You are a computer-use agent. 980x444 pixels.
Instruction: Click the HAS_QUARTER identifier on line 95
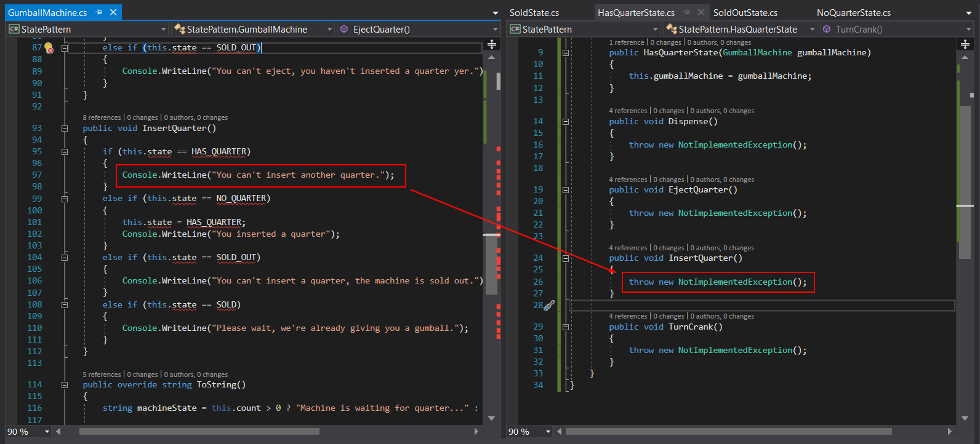click(x=218, y=152)
